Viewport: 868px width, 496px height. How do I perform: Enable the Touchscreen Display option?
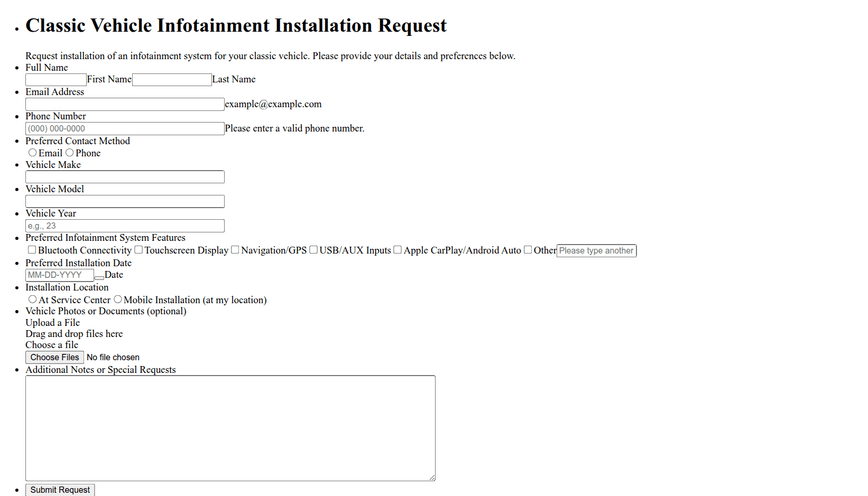tap(138, 250)
